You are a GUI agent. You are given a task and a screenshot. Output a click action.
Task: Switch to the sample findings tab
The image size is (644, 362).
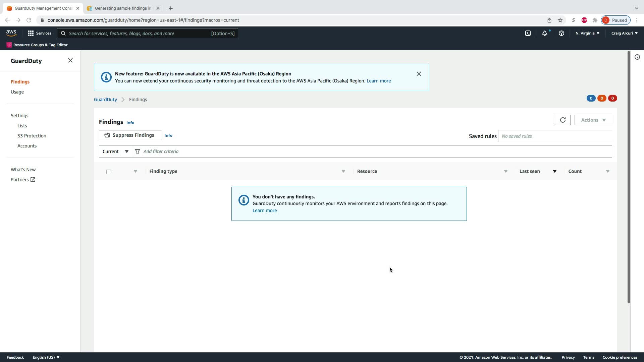[x=122, y=8]
